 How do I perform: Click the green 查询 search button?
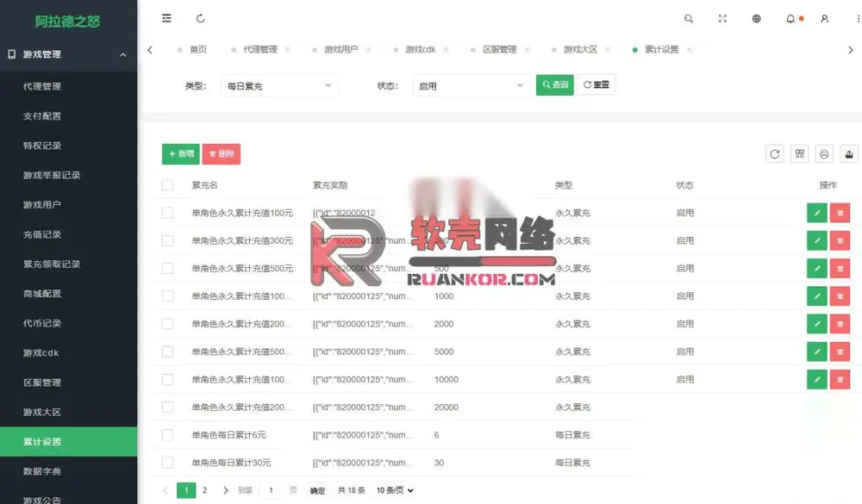tap(554, 84)
